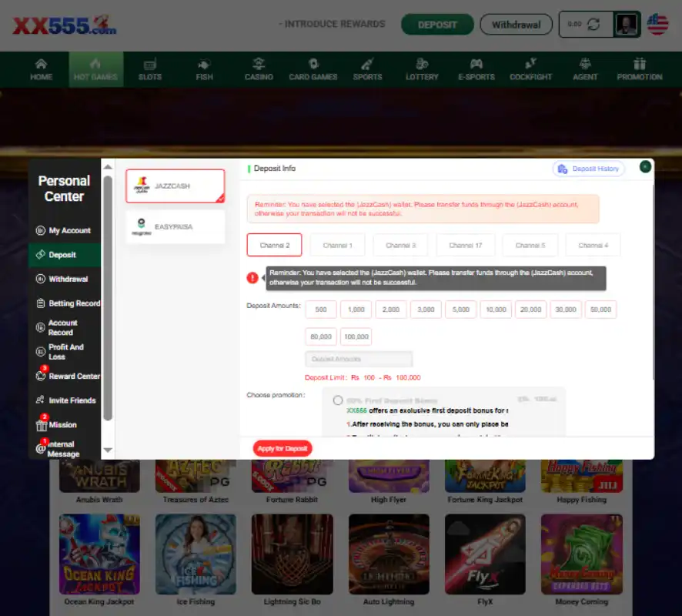Switch to Channel 5
Viewport: 682px width, 616px height.
point(530,245)
